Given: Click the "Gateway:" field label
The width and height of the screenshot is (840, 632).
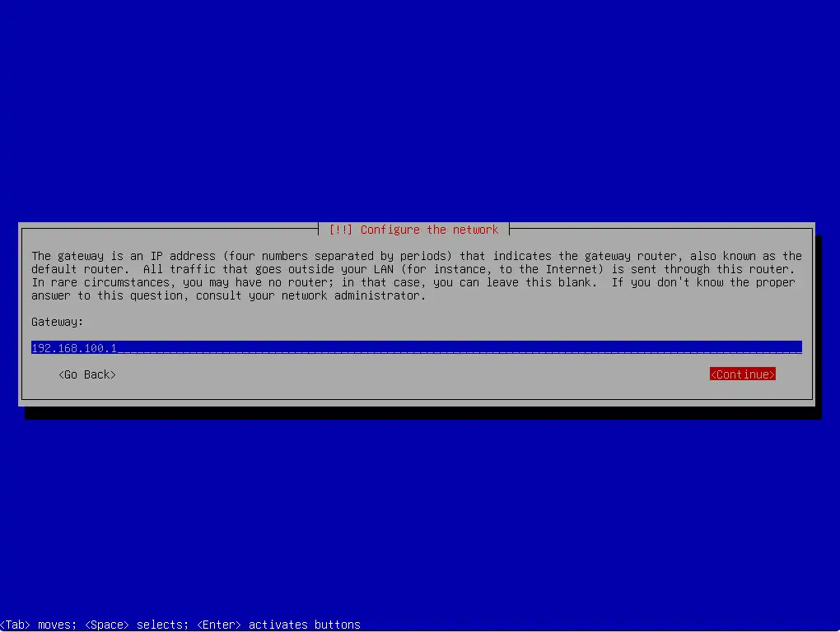Looking at the screenshot, I should 58,322.
